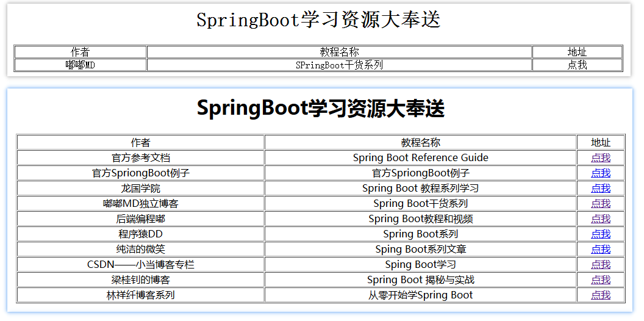Select the 林祥纤博客系列 cell

point(140,295)
